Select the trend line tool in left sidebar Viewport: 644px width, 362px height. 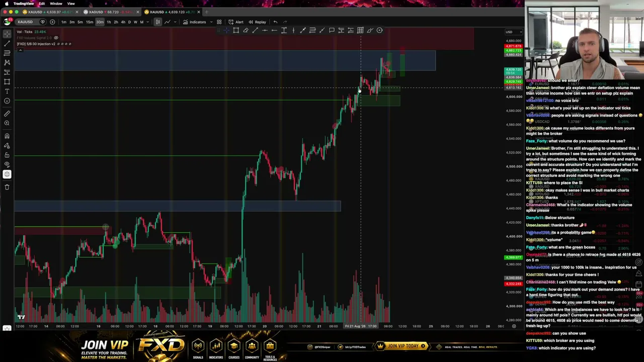[x=7, y=43]
